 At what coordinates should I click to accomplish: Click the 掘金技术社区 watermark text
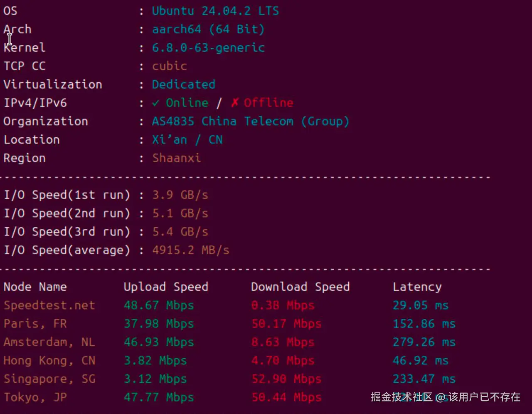401,397
